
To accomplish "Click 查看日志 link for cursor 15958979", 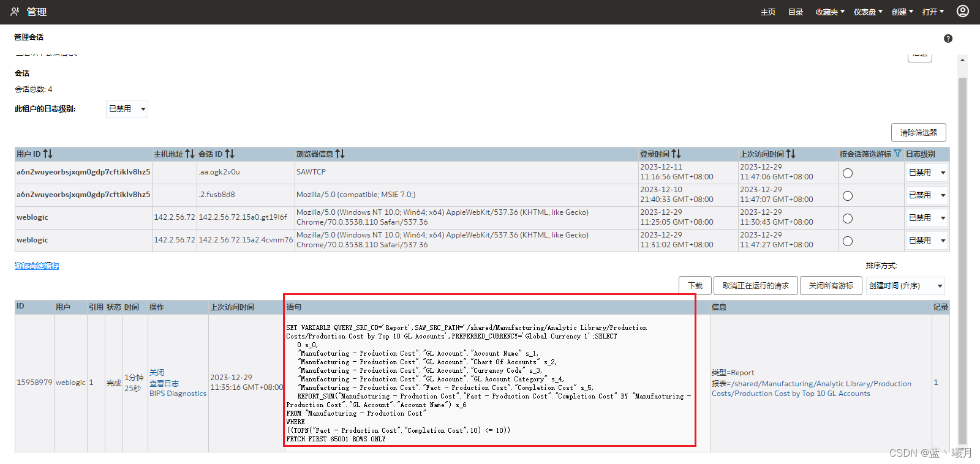I will coord(164,383).
